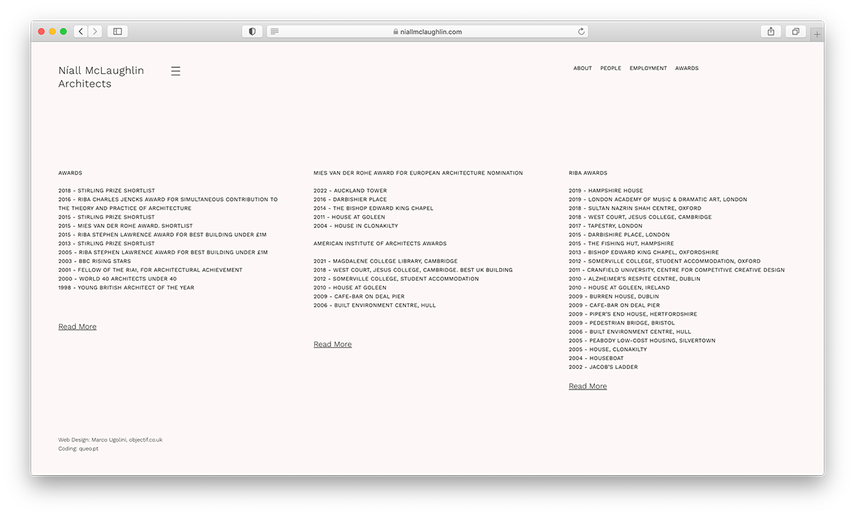Click the reader view icon in address bar
Image resolution: width=855 pixels, height=516 pixels.
pos(275,32)
